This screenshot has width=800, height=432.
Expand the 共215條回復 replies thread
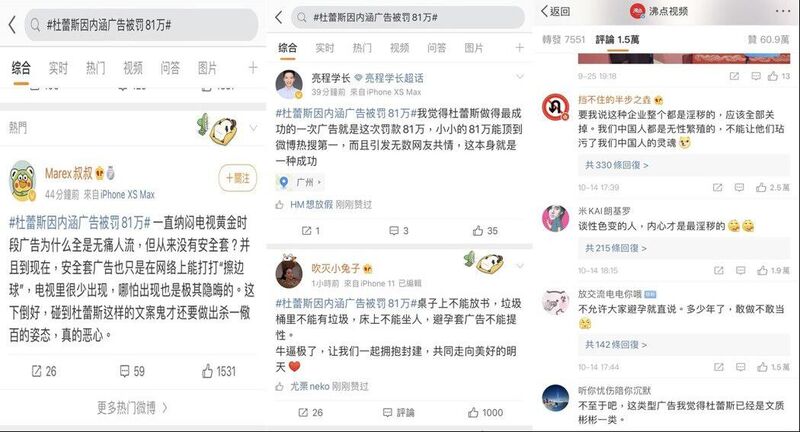pyautogui.click(x=615, y=248)
